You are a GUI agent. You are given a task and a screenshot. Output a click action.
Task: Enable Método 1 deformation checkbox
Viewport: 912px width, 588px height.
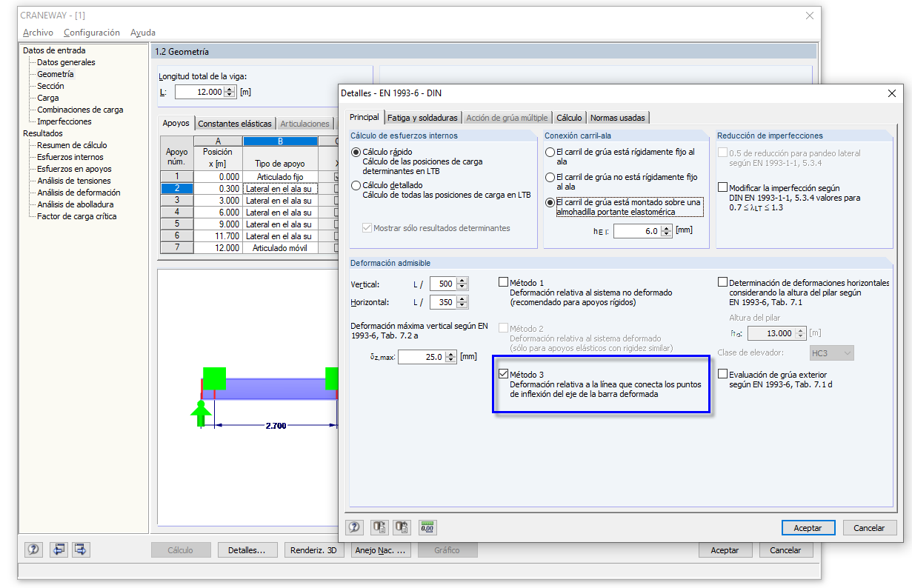click(x=504, y=282)
